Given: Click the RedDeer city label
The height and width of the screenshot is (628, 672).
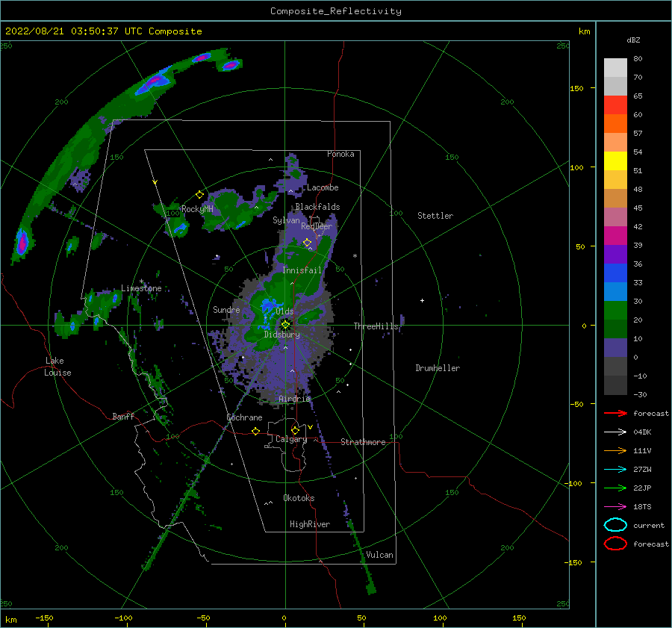Looking at the screenshot, I should (x=317, y=226).
